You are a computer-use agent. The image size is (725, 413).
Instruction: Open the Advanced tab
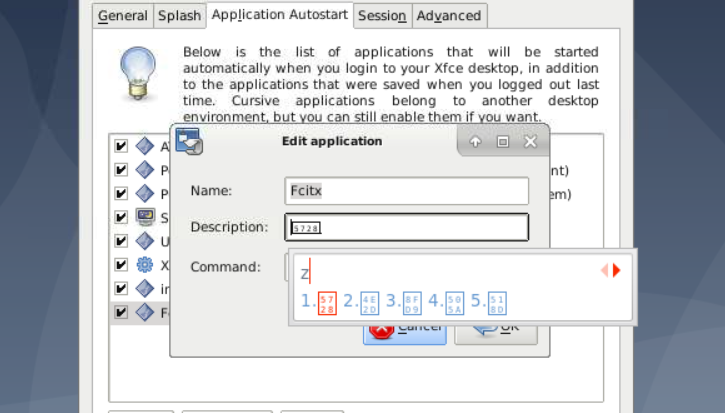pyautogui.click(x=449, y=16)
